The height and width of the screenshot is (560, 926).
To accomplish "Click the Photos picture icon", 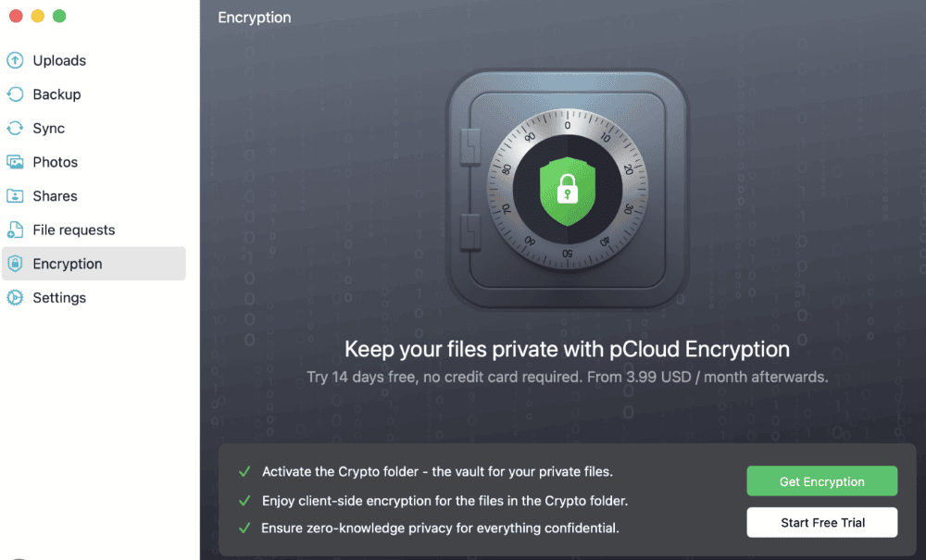I will [15, 162].
